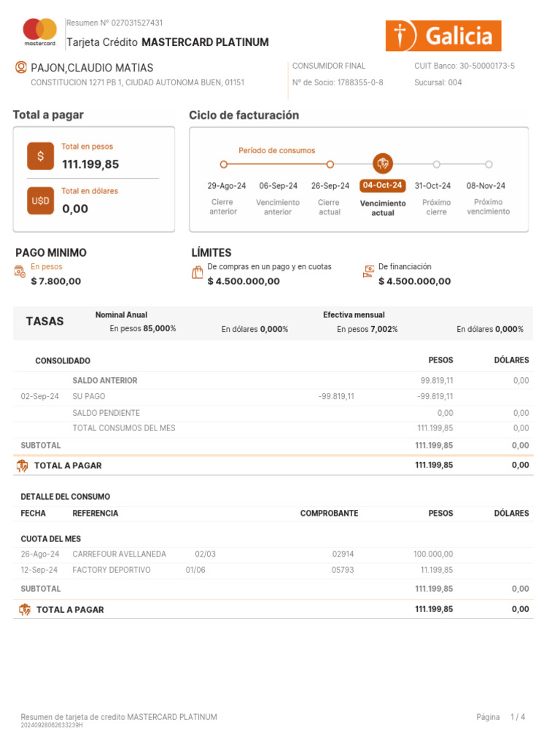This screenshot has width=560, height=747.
Task: Click CONSUMIDOR FINAL text
Action: point(329,66)
